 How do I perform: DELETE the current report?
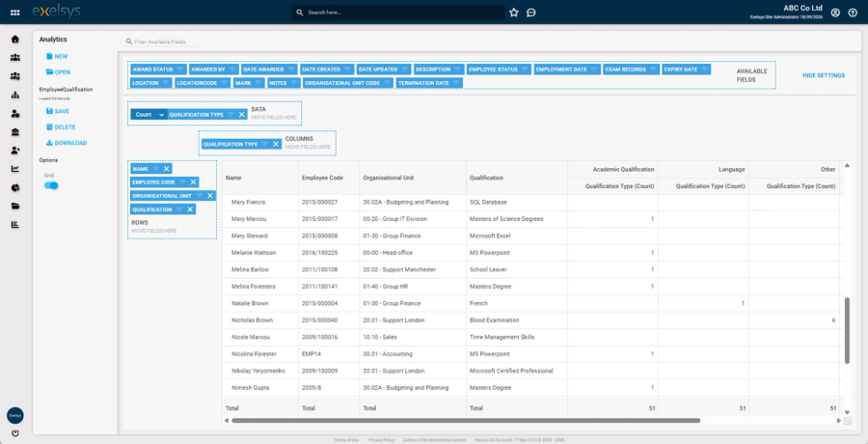(61, 127)
